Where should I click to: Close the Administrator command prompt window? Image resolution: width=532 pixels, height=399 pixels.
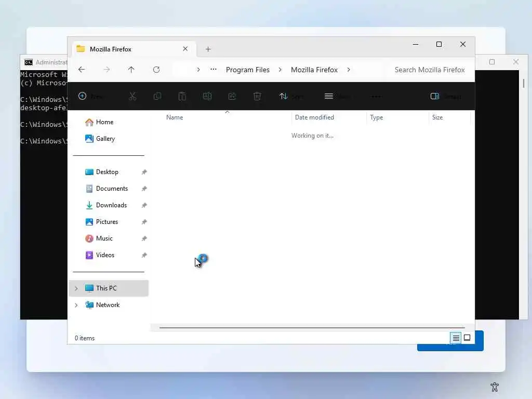coord(516,62)
